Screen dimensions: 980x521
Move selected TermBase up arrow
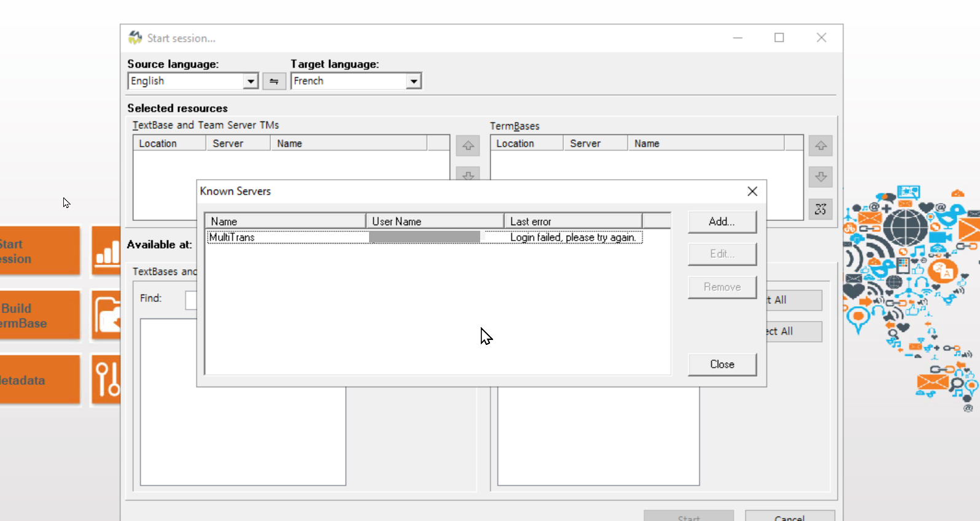pyautogui.click(x=820, y=146)
